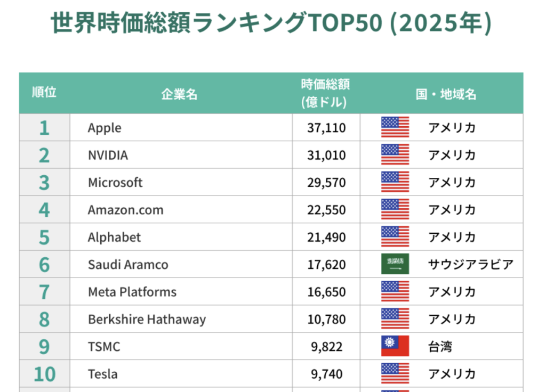
Task: Click the 企業名 column header
Action: (x=179, y=94)
